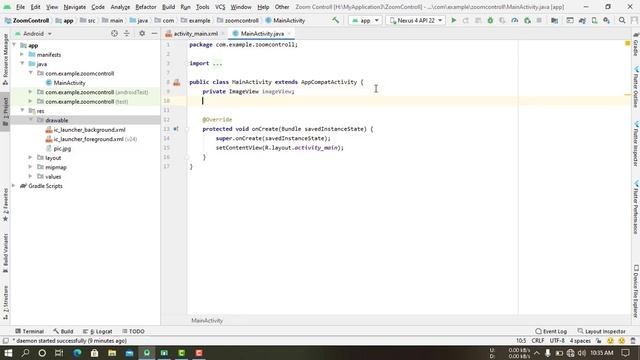Click the gutter icon beside class MainActivity
This screenshot has height=360, width=640.
[x=177, y=82]
